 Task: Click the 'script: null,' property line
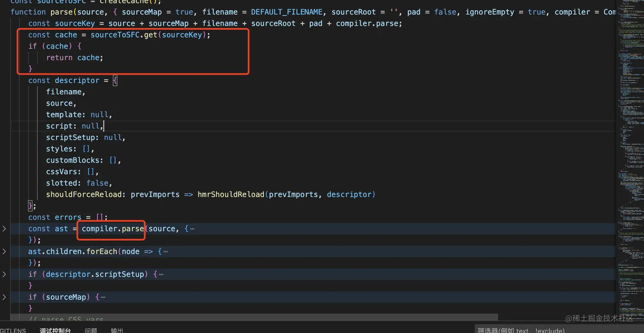click(x=75, y=126)
